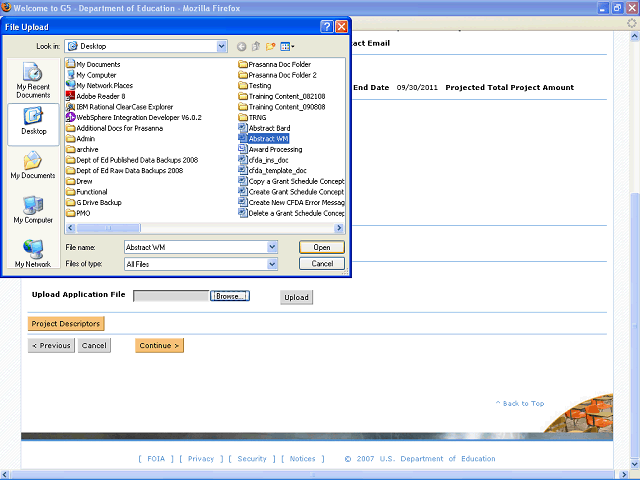Select the archive folder
Image resolution: width=640 pixels, height=480 pixels.
(x=82, y=149)
